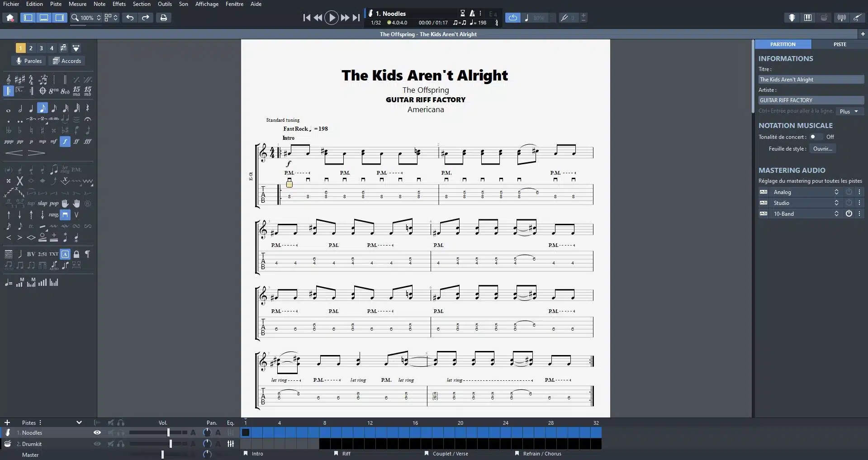
Task: Click the slap effect icon
Action: point(43,203)
